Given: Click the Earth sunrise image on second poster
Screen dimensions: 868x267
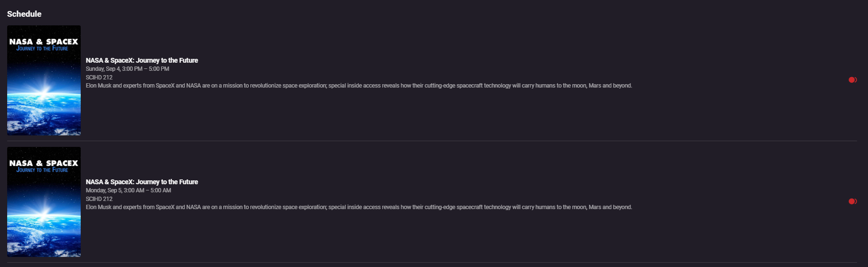Looking at the screenshot, I should coord(44,222).
